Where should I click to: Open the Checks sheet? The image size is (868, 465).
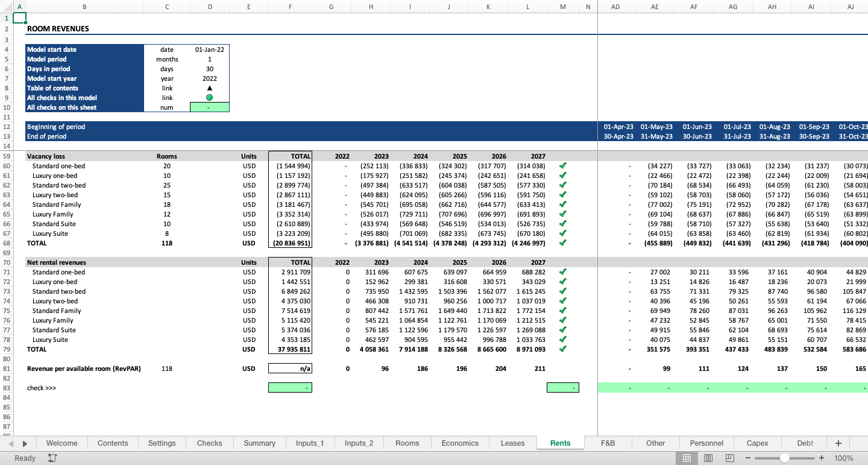[x=209, y=443]
